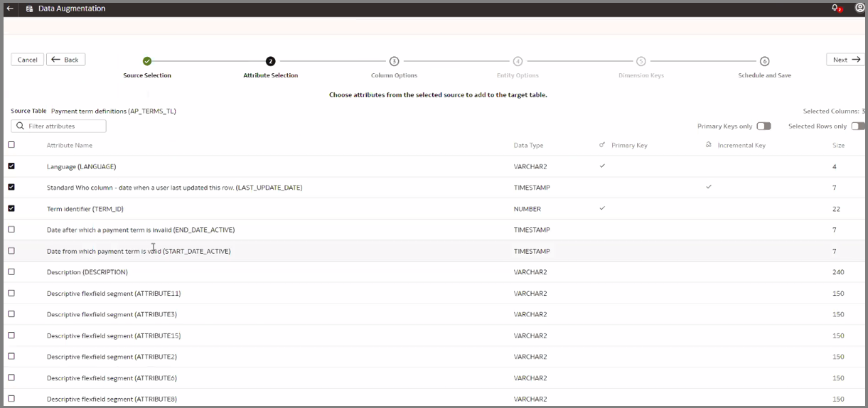The height and width of the screenshot is (408, 868).
Task: Open the user profile icon
Action: point(860,8)
